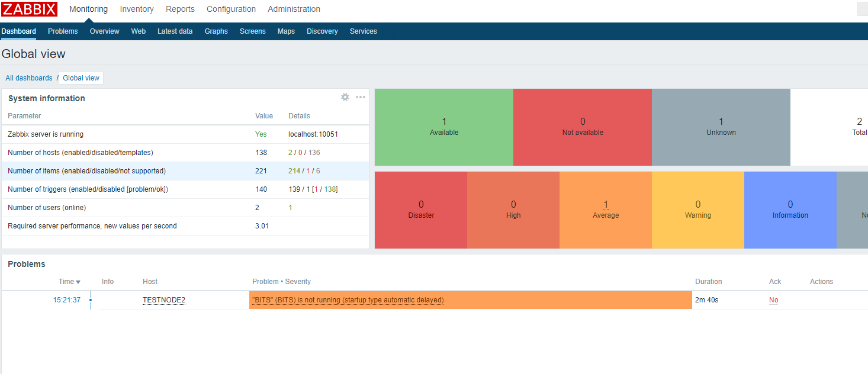Open the System information three-dots menu
Viewport: 868px width, 374px height.
[361, 97]
